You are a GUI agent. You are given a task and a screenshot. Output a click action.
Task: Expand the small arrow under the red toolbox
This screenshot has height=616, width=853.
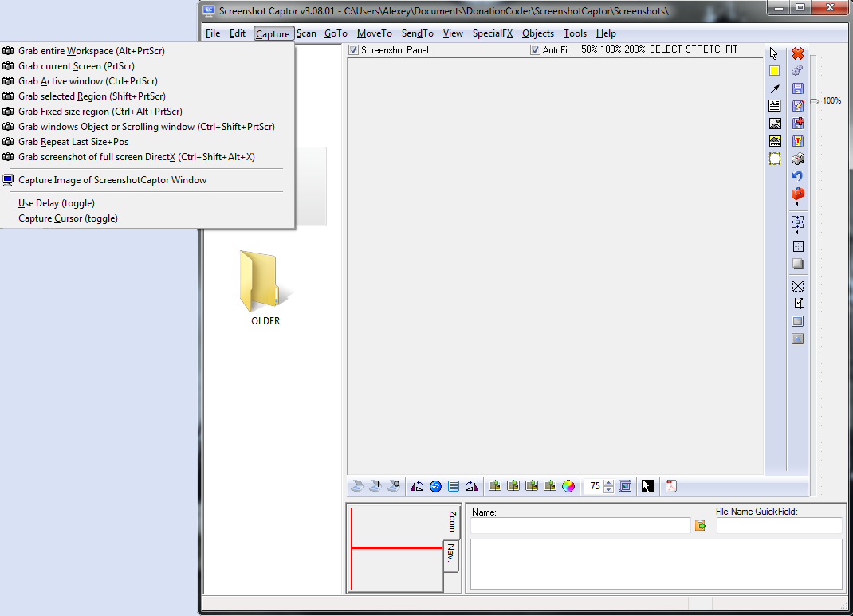click(797, 204)
